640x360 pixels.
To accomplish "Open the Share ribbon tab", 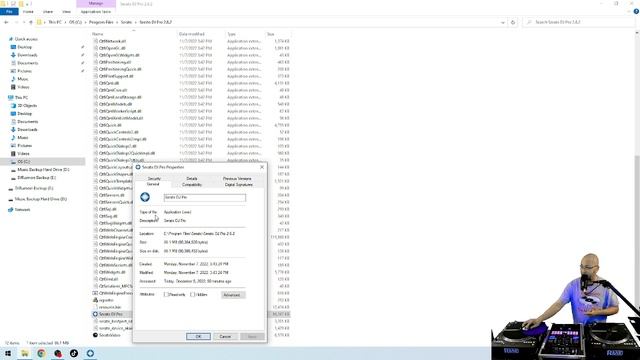I will point(48,11).
